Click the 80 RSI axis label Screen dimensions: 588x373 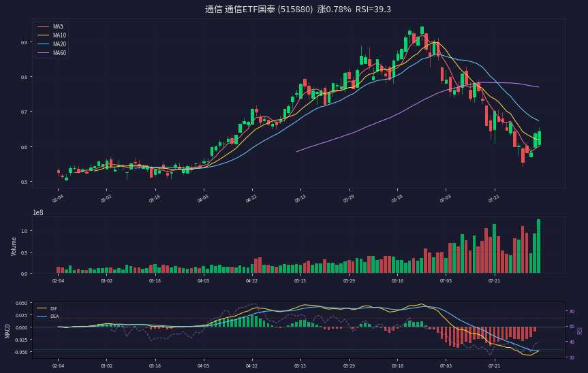[x=572, y=312]
